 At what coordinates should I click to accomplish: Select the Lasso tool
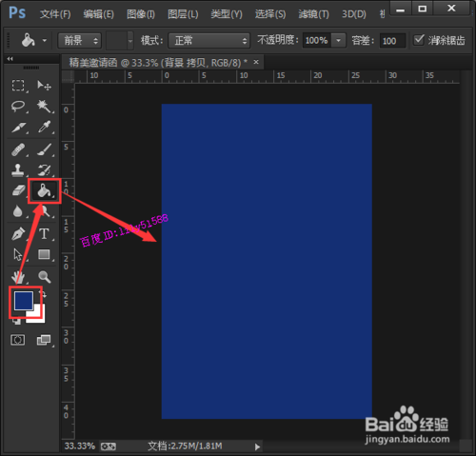coord(18,106)
